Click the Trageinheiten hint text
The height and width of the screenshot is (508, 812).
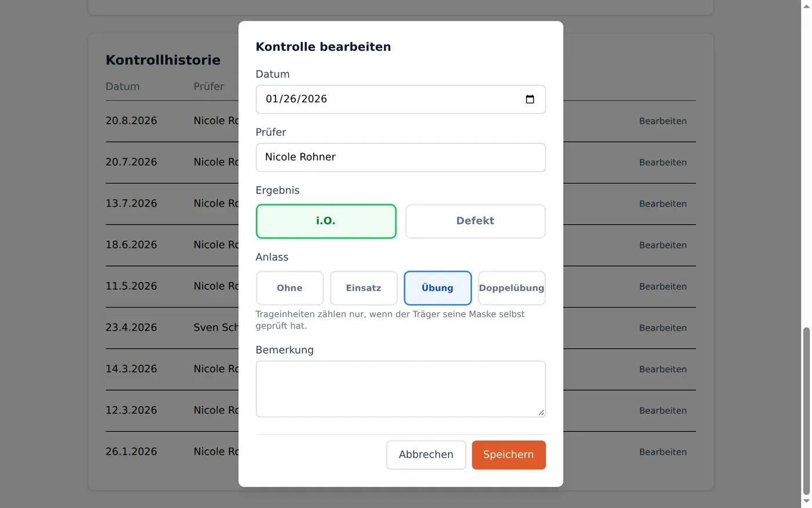390,320
